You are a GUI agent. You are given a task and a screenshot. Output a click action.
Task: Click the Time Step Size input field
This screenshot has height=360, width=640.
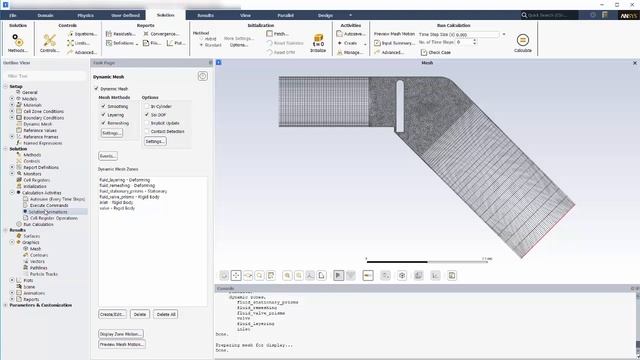pyautogui.click(x=477, y=35)
